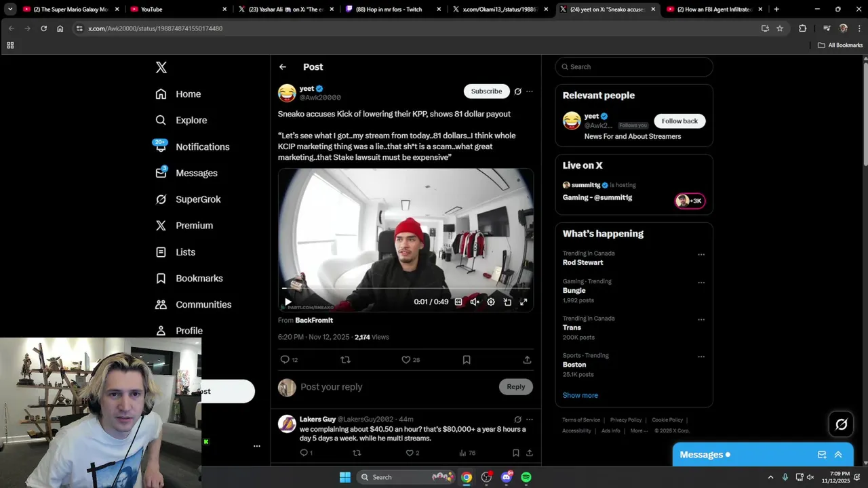Open Messages in X sidebar

pos(186,173)
